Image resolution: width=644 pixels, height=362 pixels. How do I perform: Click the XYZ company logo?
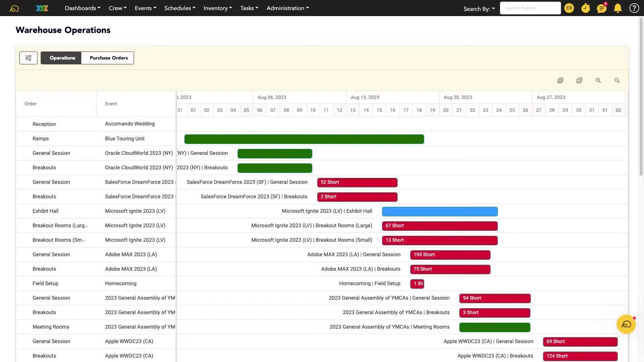(x=42, y=8)
